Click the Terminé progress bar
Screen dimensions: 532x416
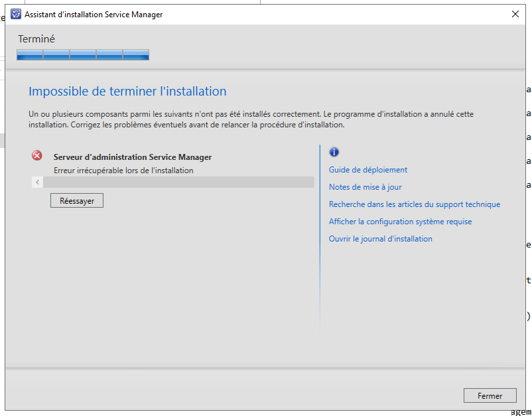[83, 54]
